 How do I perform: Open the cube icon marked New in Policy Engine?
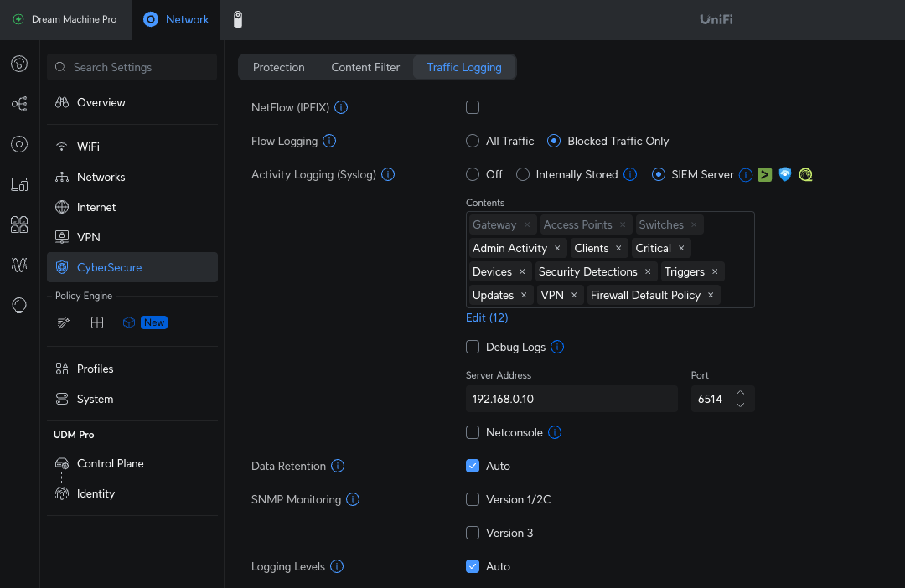tap(129, 322)
